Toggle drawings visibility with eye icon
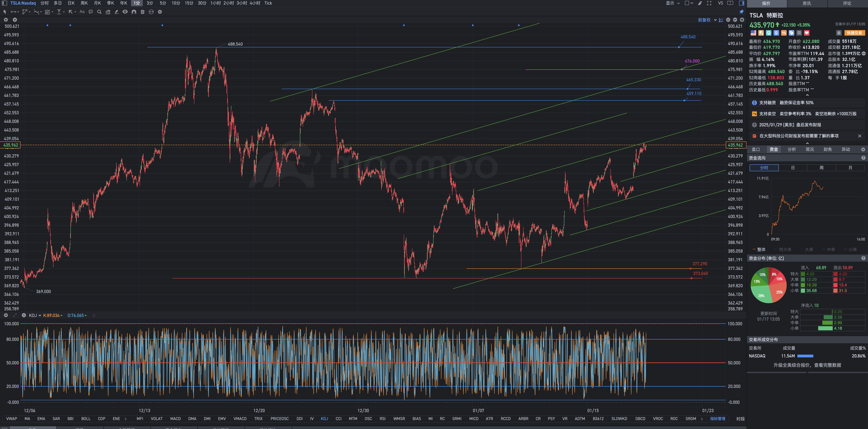 tap(125, 12)
